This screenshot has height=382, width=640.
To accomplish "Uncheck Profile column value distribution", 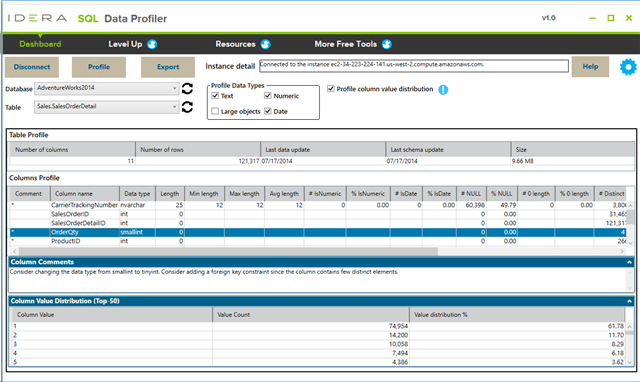I will pos(331,89).
